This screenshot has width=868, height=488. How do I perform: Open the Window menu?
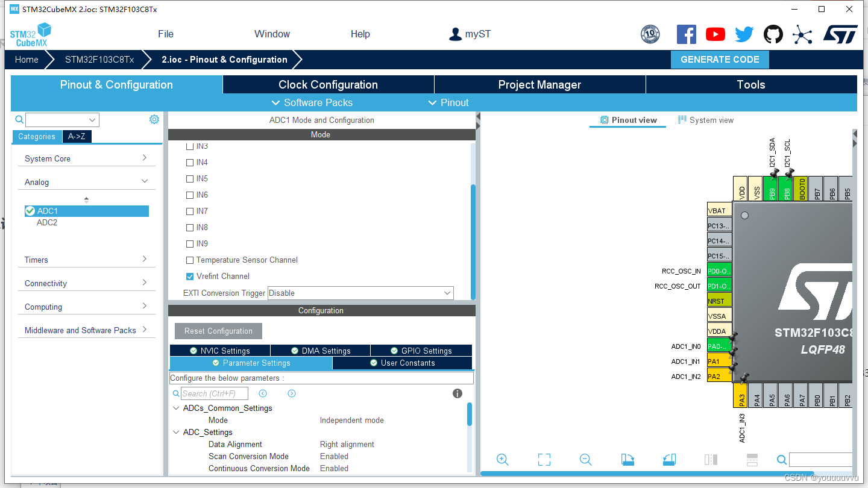click(272, 34)
